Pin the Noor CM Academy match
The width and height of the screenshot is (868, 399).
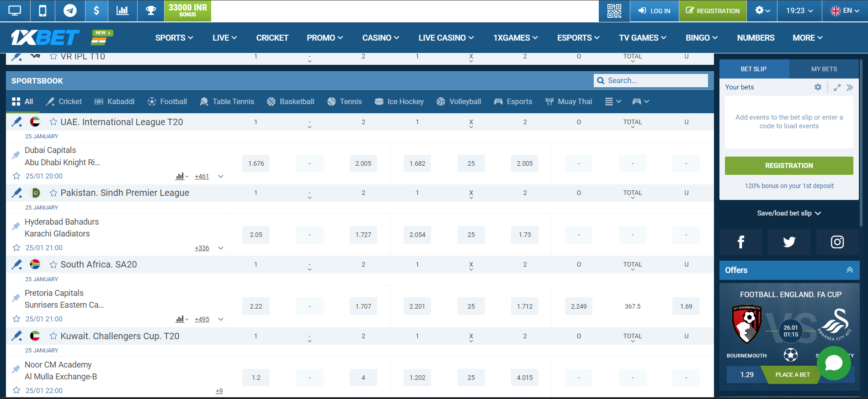16,369
